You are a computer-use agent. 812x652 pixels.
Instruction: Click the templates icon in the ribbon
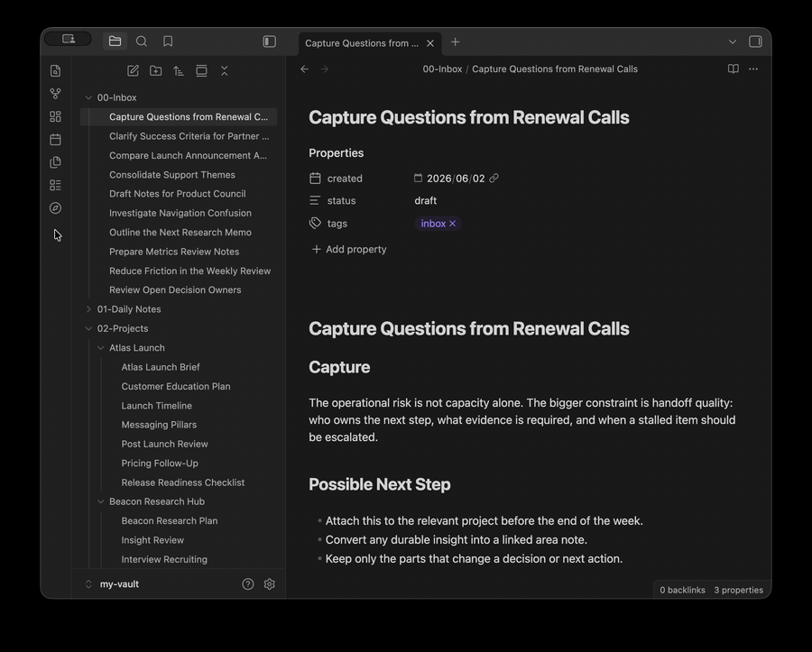(55, 162)
